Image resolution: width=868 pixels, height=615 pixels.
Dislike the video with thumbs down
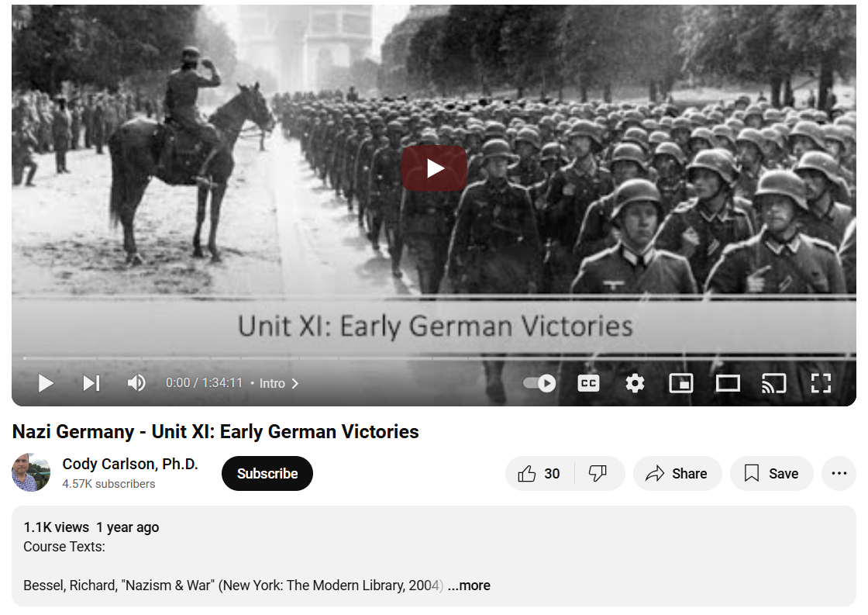click(x=598, y=474)
